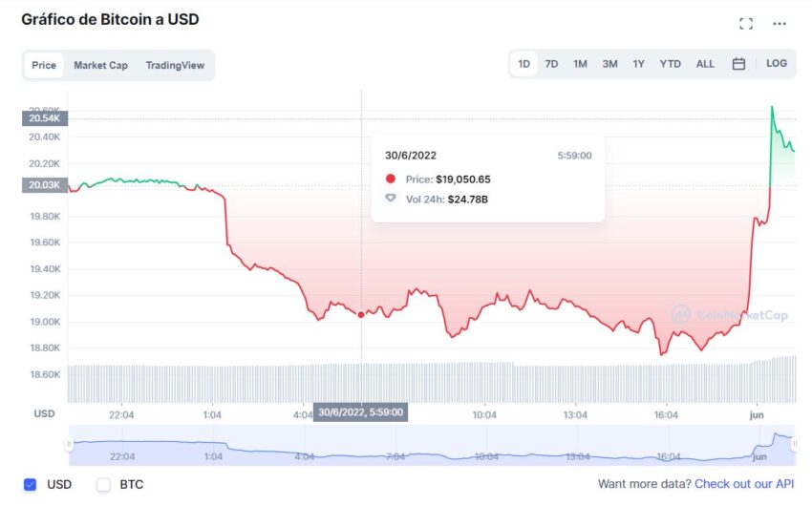Screen dimensions: 812x506
Task: Open the three-dot more options menu
Action: coord(780,23)
